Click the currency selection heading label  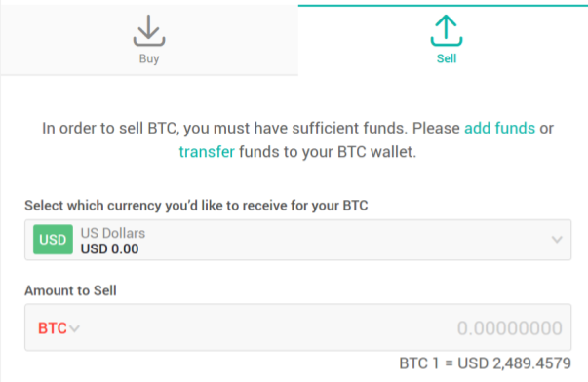[196, 206]
